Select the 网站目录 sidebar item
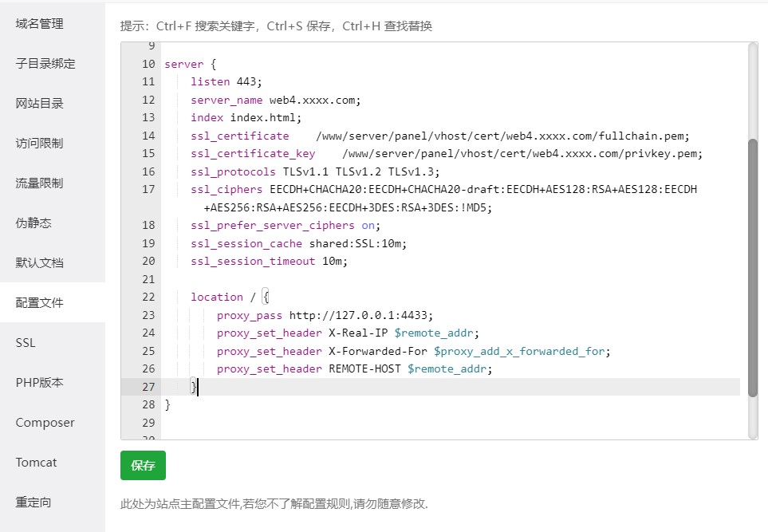Viewport: 768px width, 532px height. coord(40,104)
